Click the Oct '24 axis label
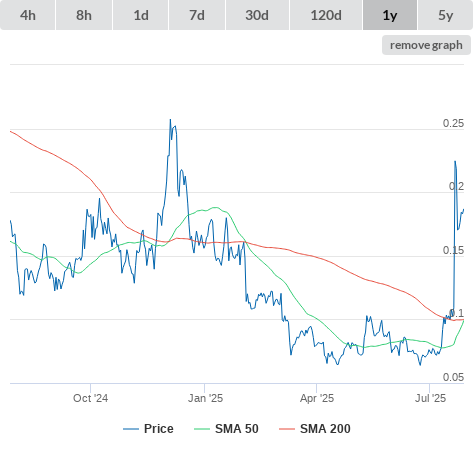Viewport: 474px width, 455px height. click(90, 398)
